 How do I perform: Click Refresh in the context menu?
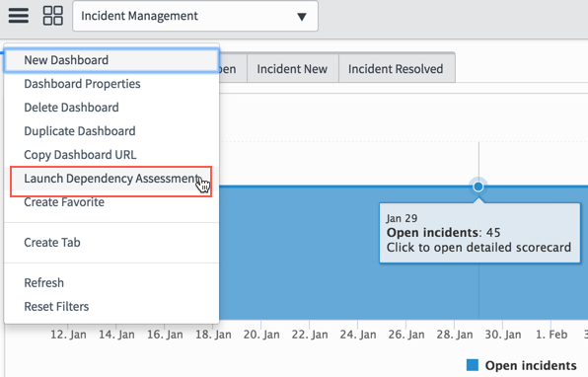tap(111, 282)
